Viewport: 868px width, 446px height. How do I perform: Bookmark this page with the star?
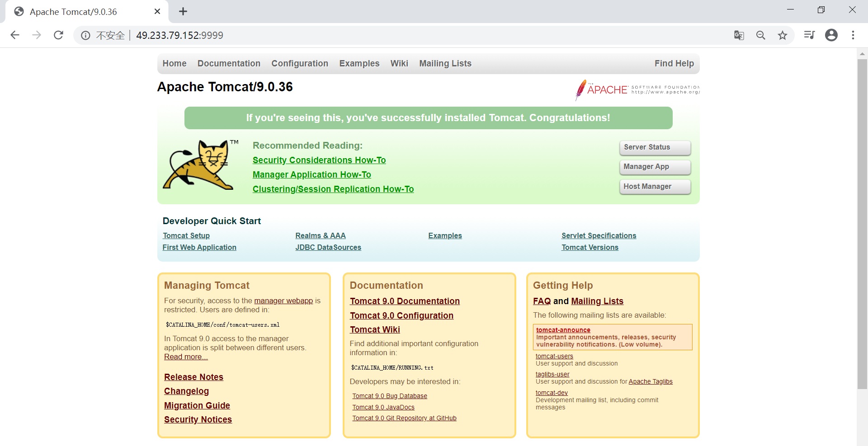coord(783,35)
